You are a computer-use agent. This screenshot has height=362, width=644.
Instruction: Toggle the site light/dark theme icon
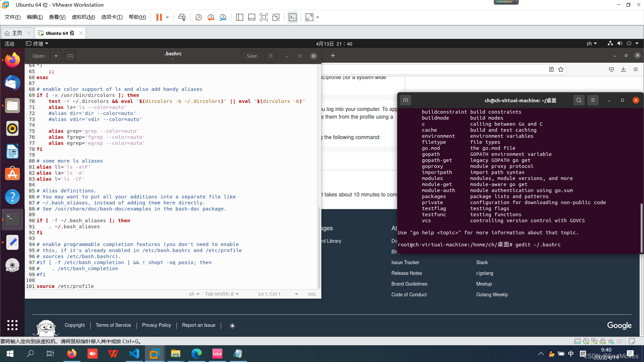232,325
